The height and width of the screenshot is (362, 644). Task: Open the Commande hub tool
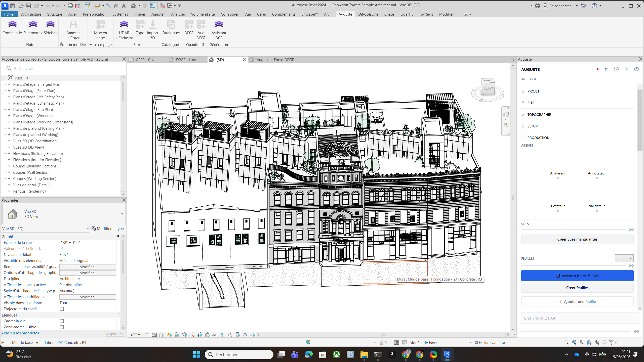[x=12, y=28]
